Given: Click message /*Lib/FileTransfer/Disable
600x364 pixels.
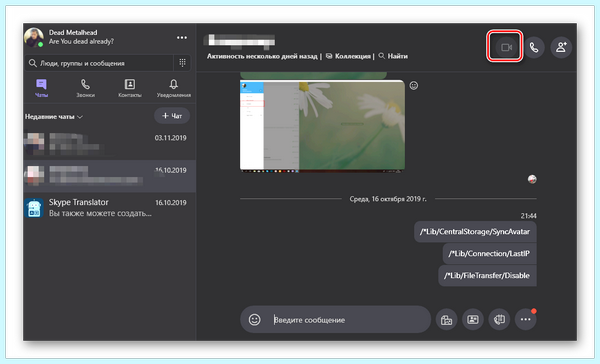Looking at the screenshot, I should tap(487, 276).
